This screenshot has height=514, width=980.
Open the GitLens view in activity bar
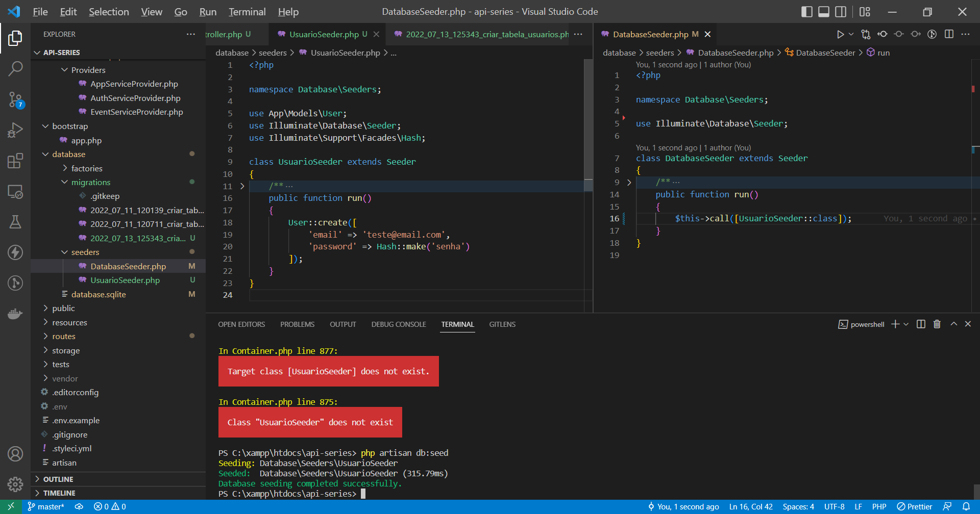click(x=15, y=283)
